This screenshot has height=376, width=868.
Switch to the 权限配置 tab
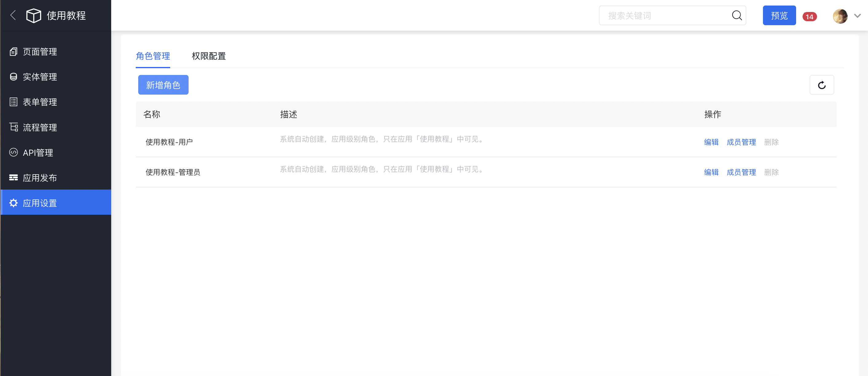point(209,56)
